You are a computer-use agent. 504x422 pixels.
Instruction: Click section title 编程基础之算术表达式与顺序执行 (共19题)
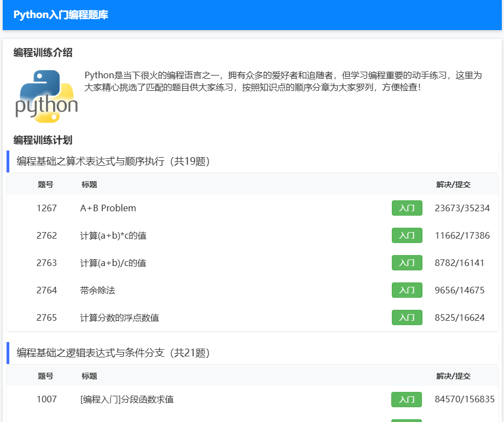click(113, 161)
